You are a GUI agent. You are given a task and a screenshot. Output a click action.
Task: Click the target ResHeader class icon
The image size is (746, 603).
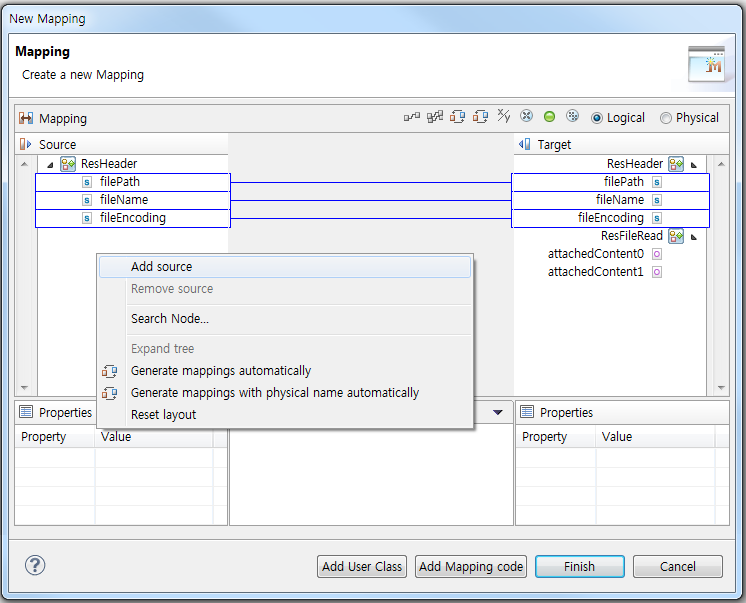tap(676, 164)
